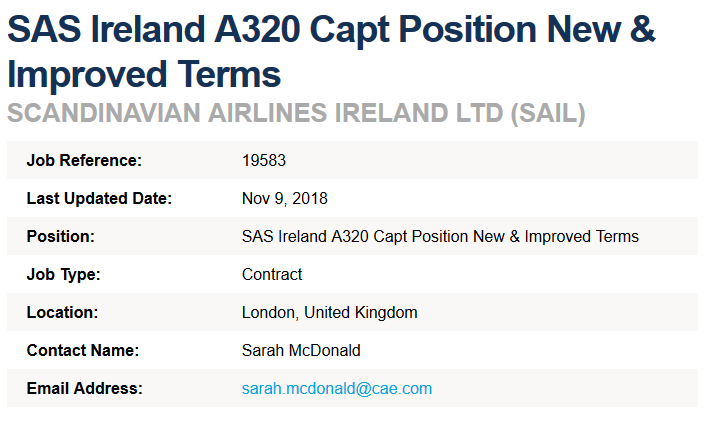Select 'London, United Kingdom' location value
The width and height of the screenshot is (714, 424).
(x=329, y=312)
